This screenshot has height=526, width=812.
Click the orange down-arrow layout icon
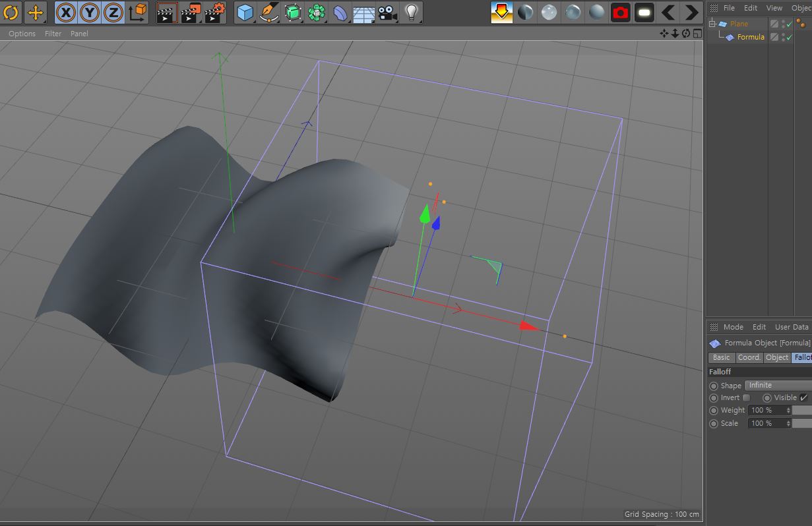(502, 12)
